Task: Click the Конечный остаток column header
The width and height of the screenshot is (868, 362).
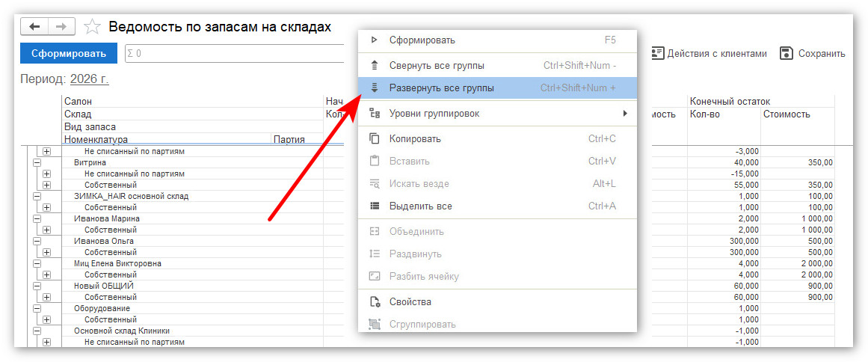Action: click(x=760, y=102)
